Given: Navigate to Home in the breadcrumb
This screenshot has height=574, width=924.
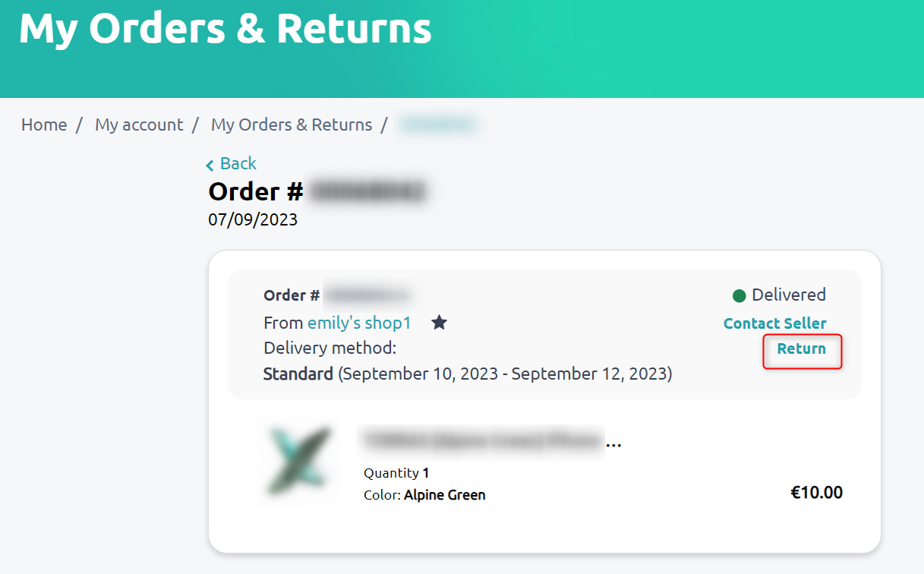Looking at the screenshot, I should (44, 125).
